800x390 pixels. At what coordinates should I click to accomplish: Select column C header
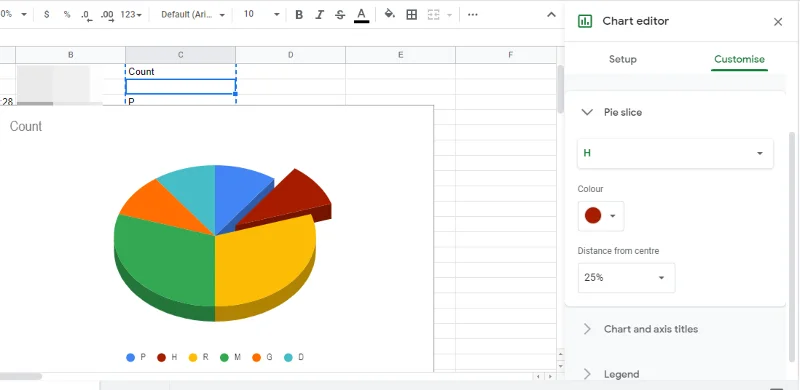[180, 55]
